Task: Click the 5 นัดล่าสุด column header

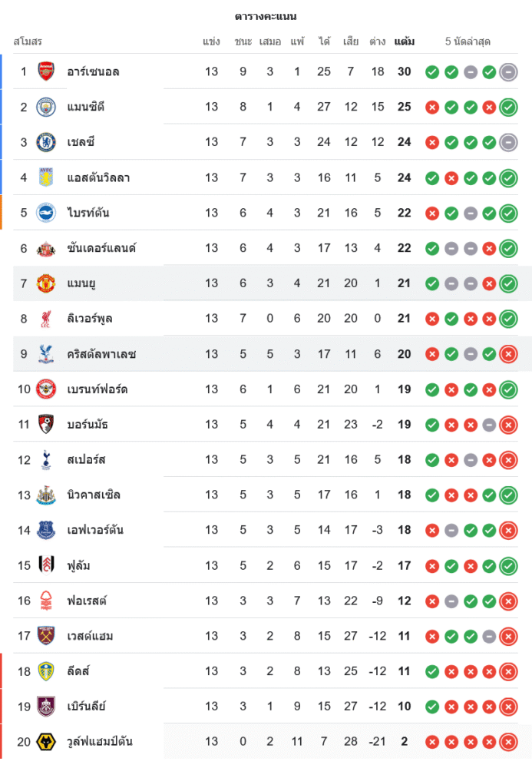Action: (468, 41)
